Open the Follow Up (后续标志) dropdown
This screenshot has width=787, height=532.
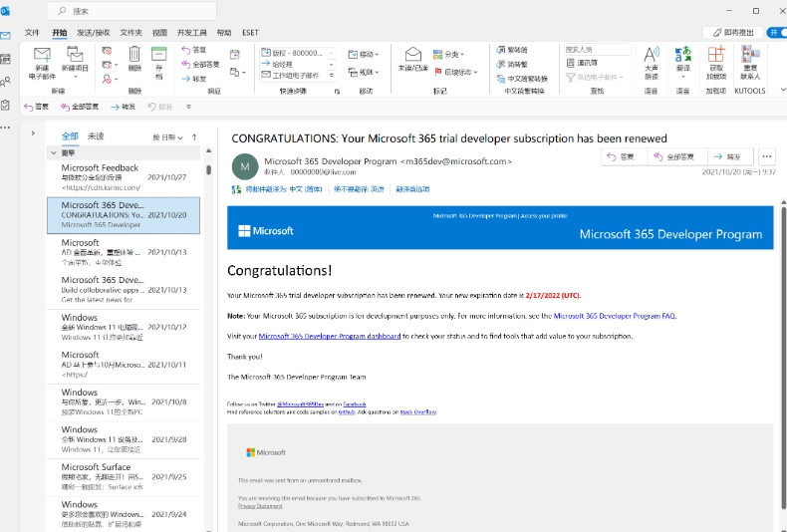(x=454, y=72)
